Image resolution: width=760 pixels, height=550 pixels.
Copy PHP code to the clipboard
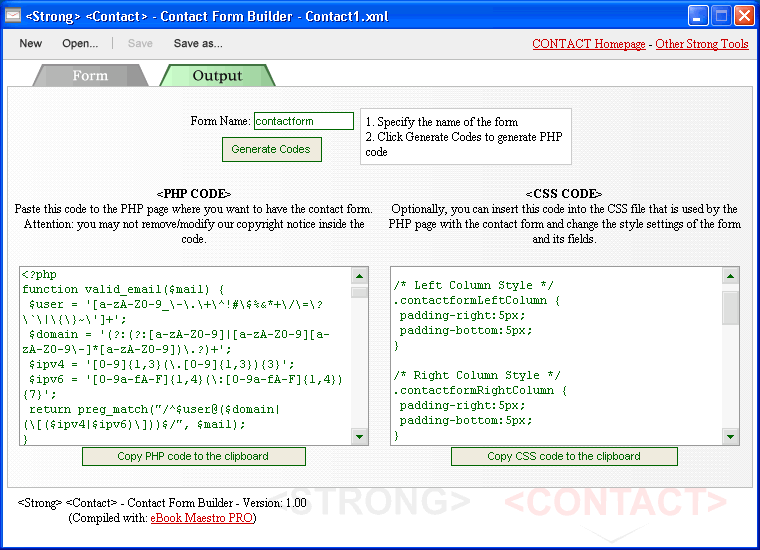193,456
